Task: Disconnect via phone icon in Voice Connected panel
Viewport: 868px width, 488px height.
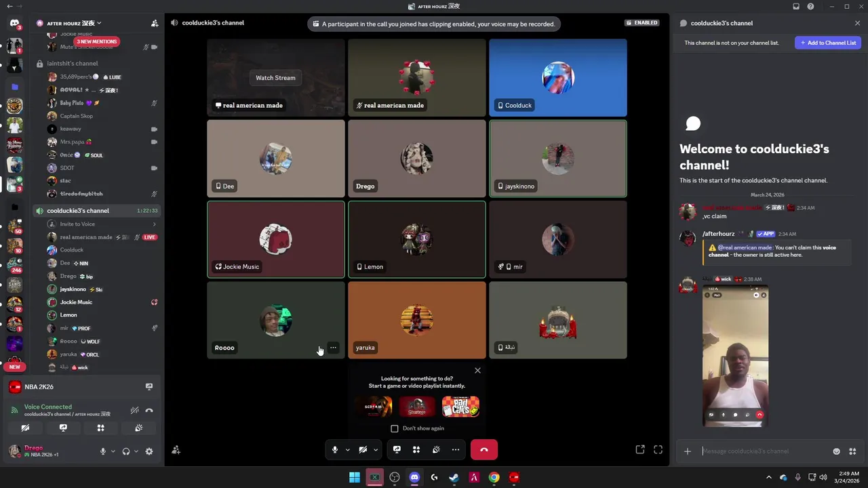Action: pyautogui.click(x=149, y=410)
